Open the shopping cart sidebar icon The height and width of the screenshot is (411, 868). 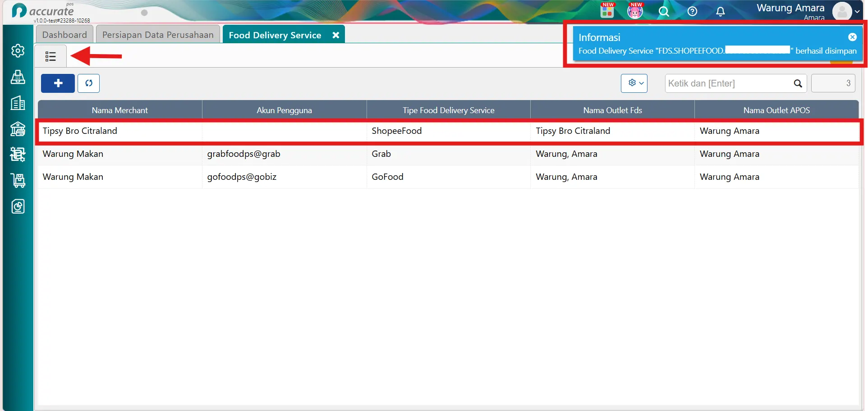click(18, 181)
